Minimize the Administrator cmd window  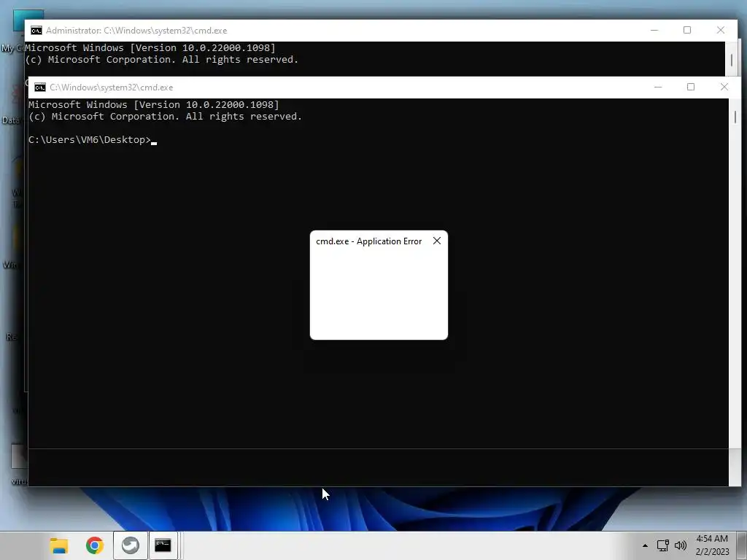pyautogui.click(x=654, y=30)
